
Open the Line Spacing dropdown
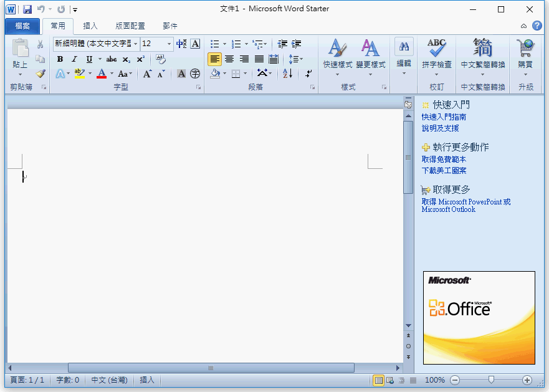click(295, 59)
